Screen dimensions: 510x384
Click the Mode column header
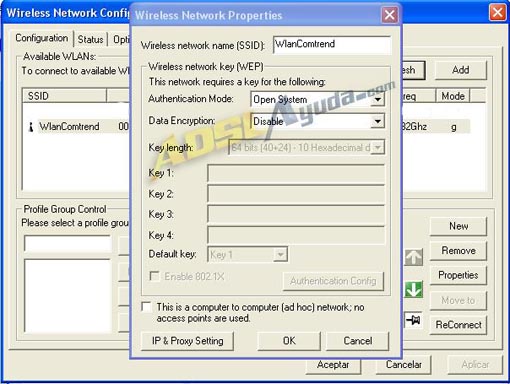coord(453,96)
